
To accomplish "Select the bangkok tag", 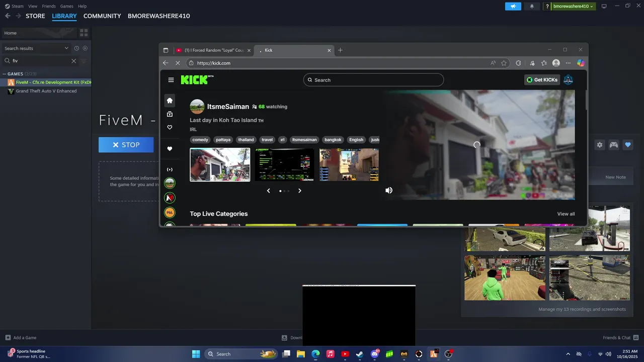I will (x=333, y=140).
